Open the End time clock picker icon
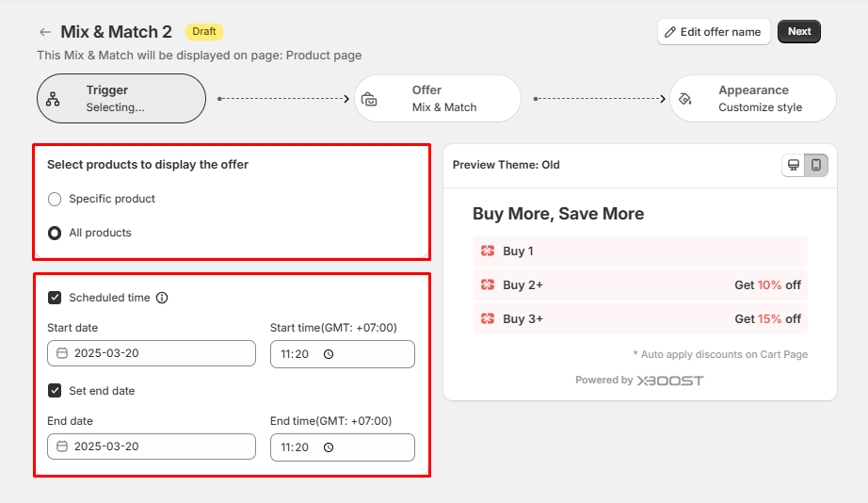868x503 pixels. (x=329, y=447)
